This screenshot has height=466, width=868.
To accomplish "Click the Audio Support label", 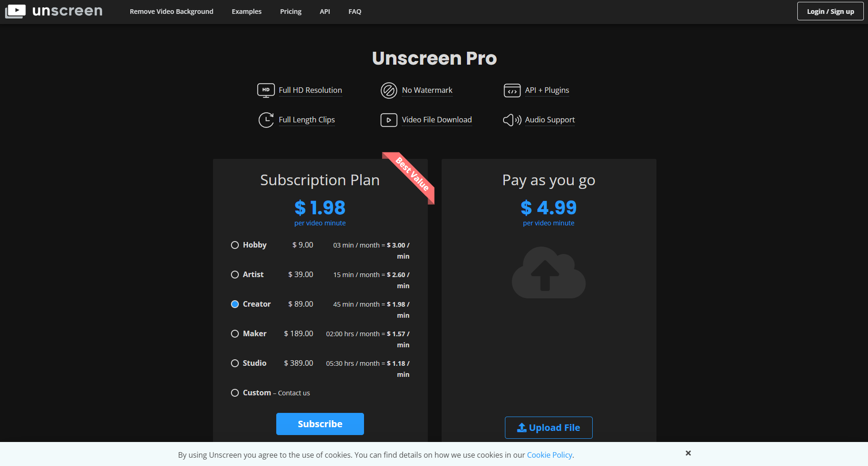I will tap(550, 120).
